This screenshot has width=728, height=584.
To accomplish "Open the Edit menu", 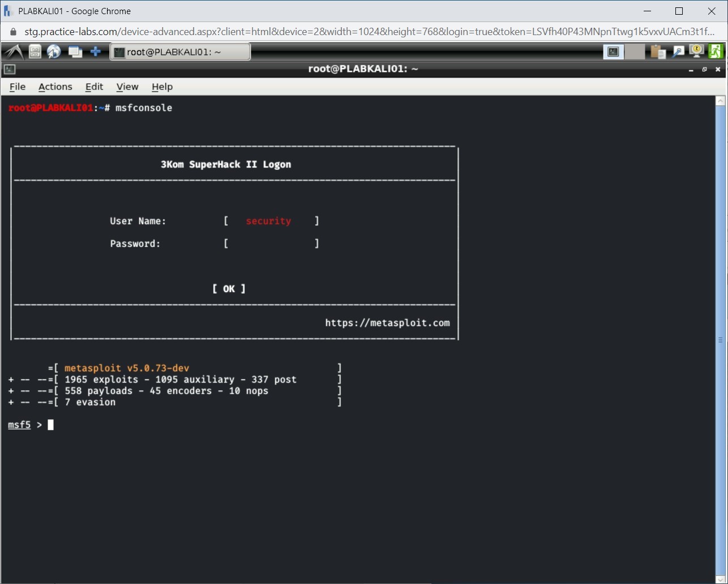I will point(94,87).
